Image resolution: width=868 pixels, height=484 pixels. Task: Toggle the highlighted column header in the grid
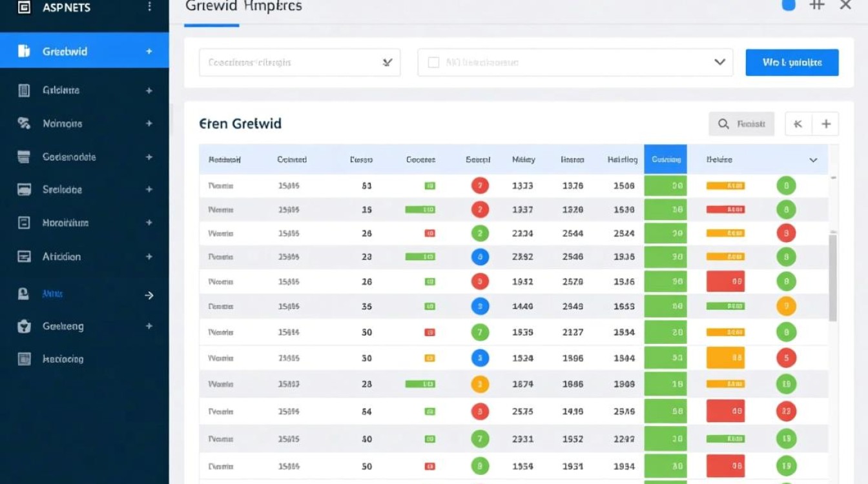coord(665,159)
